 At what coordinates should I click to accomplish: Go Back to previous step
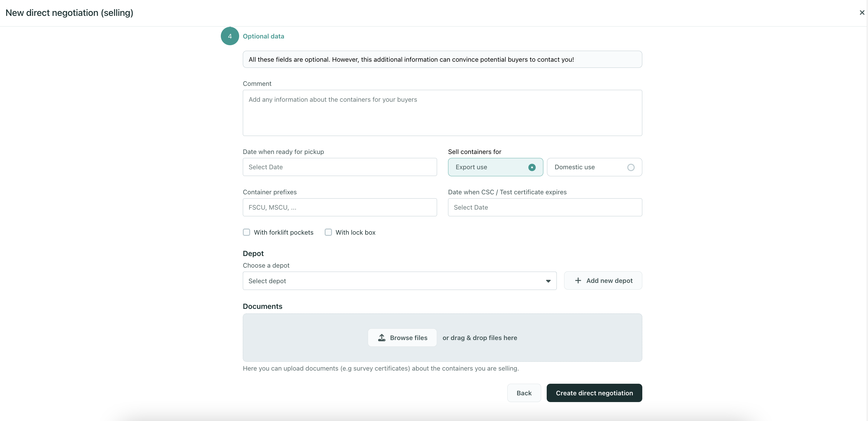[524, 393]
